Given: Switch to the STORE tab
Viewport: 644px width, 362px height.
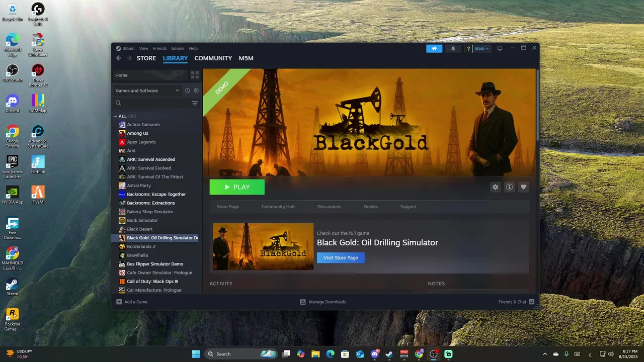Looking at the screenshot, I should point(146,58).
